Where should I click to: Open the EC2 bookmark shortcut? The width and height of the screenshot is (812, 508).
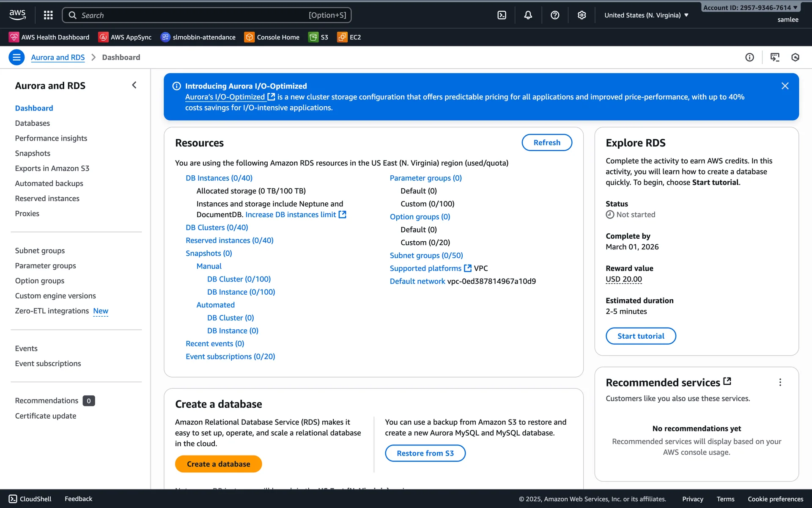(x=349, y=37)
